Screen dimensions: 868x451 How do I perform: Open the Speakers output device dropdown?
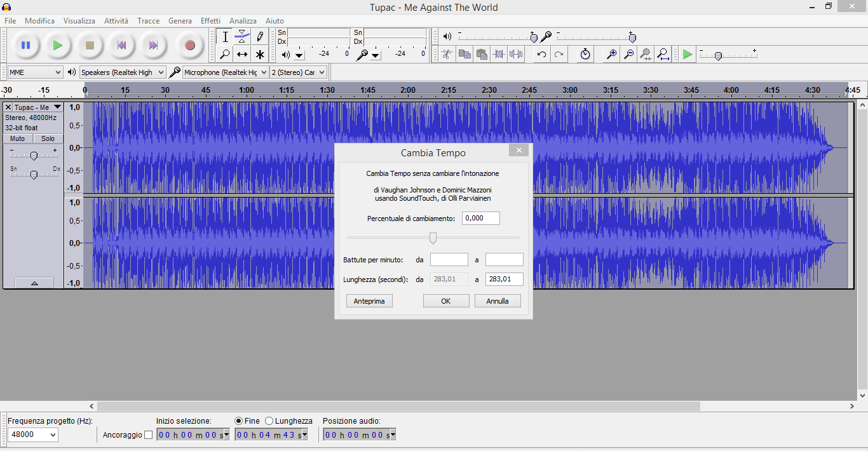(x=123, y=72)
